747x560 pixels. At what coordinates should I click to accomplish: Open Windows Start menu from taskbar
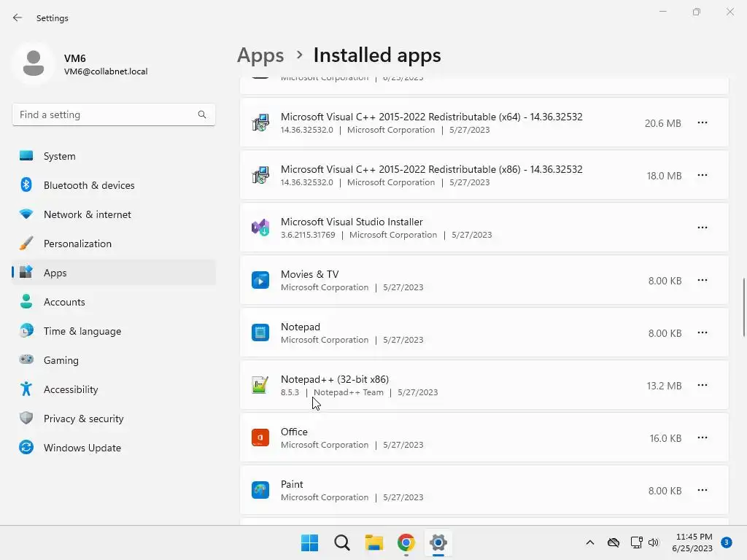pos(309,542)
